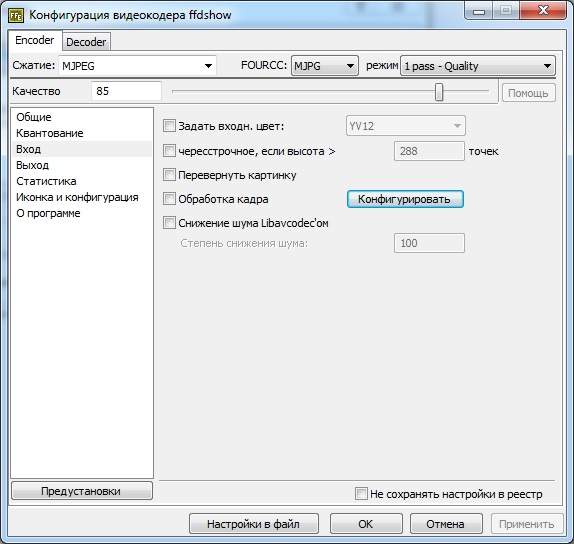Switch to the Decoder tab
Viewport: 574px width, 544px height.
point(86,42)
